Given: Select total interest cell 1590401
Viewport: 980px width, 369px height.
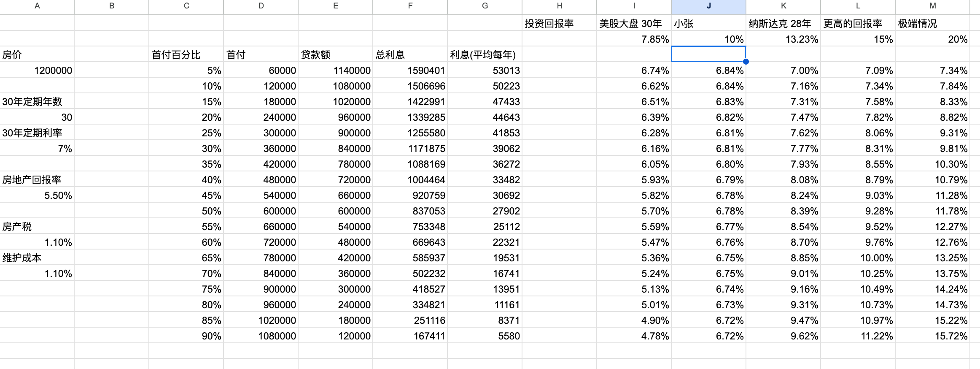Looking at the screenshot, I should click(410, 70).
